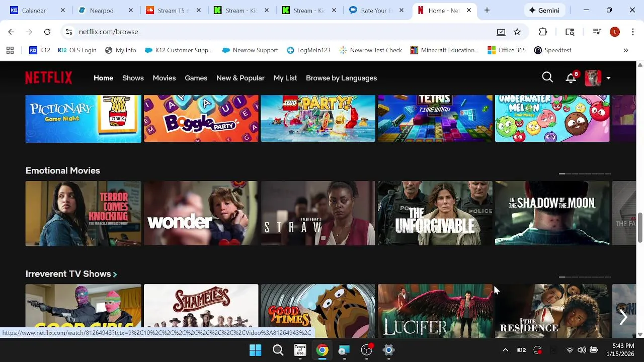Open Irreverent TV Shows category link

click(x=71, y=274)
